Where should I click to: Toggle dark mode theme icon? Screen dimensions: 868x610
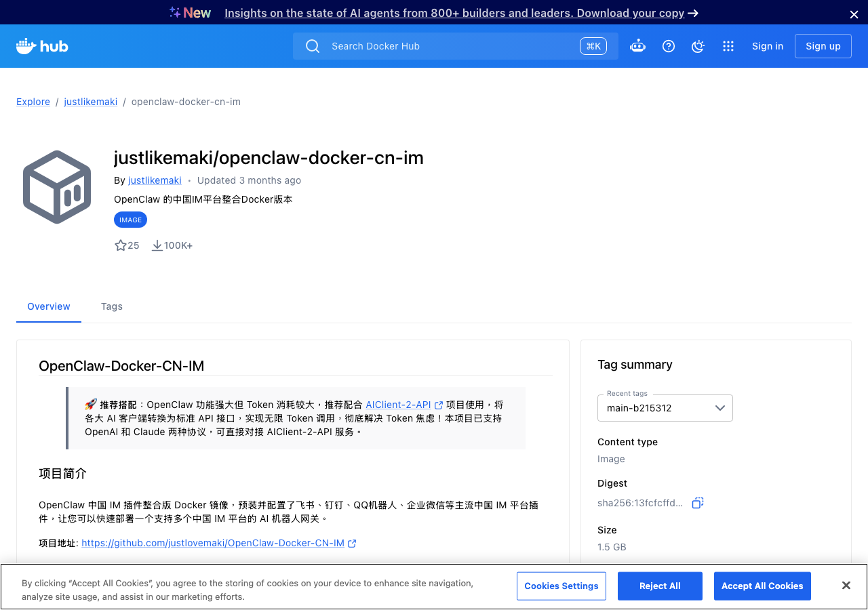coord(698,46)
